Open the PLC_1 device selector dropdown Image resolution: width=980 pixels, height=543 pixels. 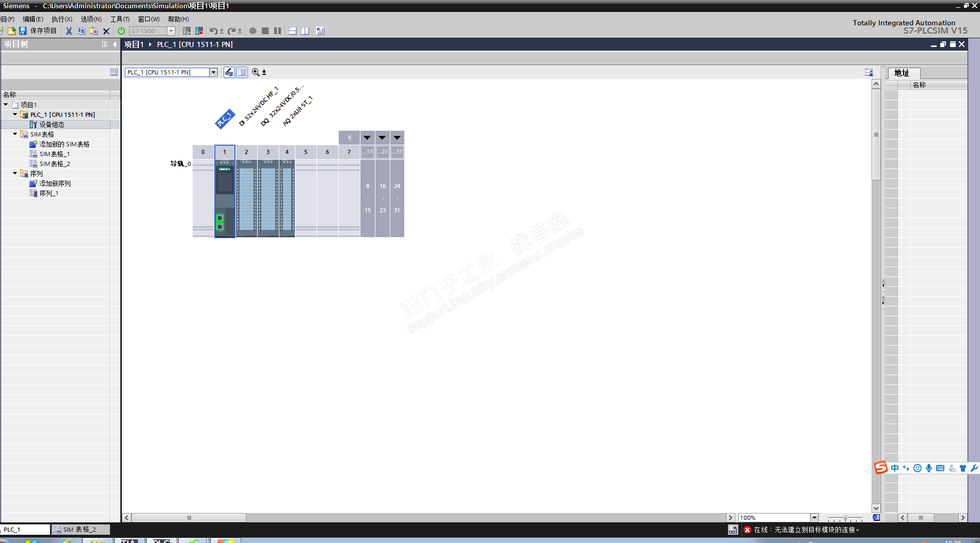(213, 72)
